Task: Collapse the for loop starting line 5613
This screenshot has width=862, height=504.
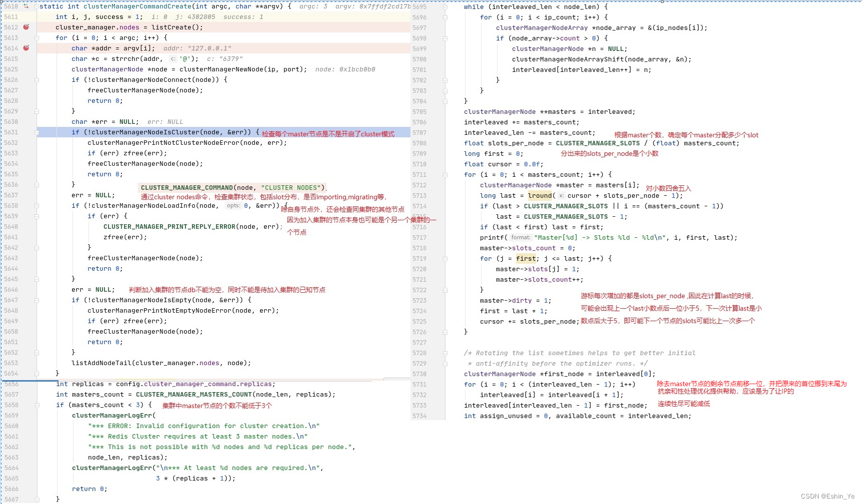Action: click(36, 38)
